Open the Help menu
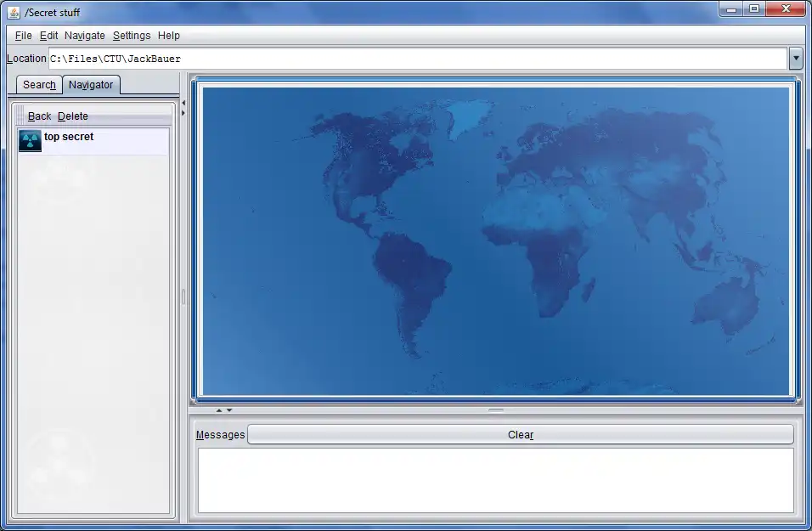The image size is (812, 531). click(x=169, y=36)
